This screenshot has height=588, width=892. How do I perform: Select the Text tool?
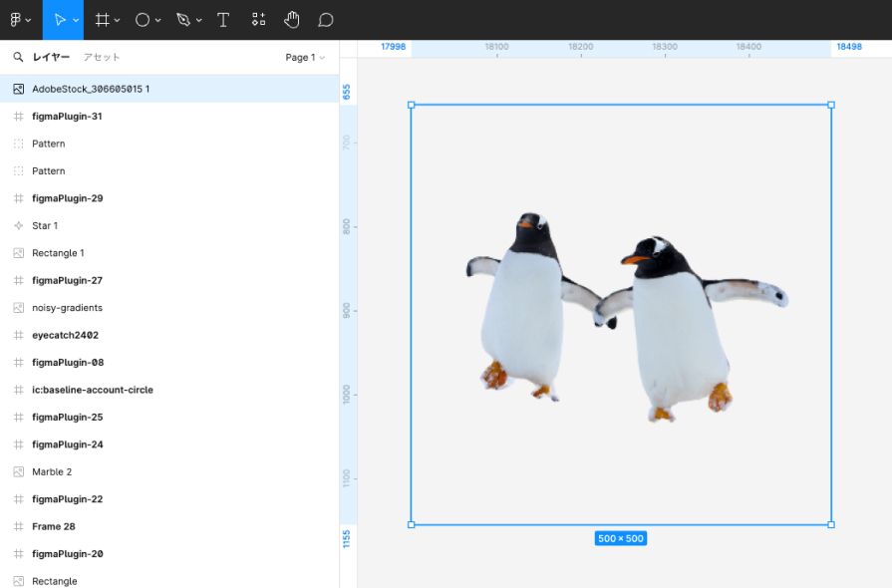point(223,20)
